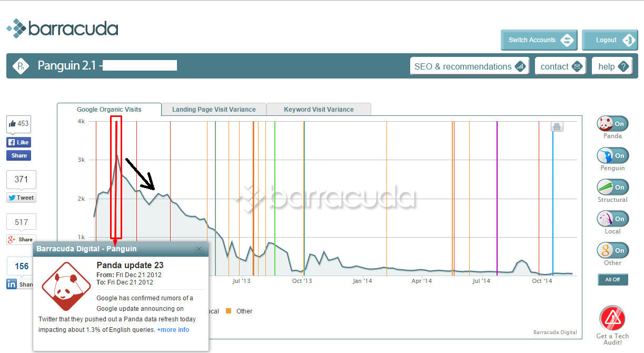This screenshot has width=644, height=353.
Task: Switch to Keyword Visit Variance tab
Action: click(319, 110)
